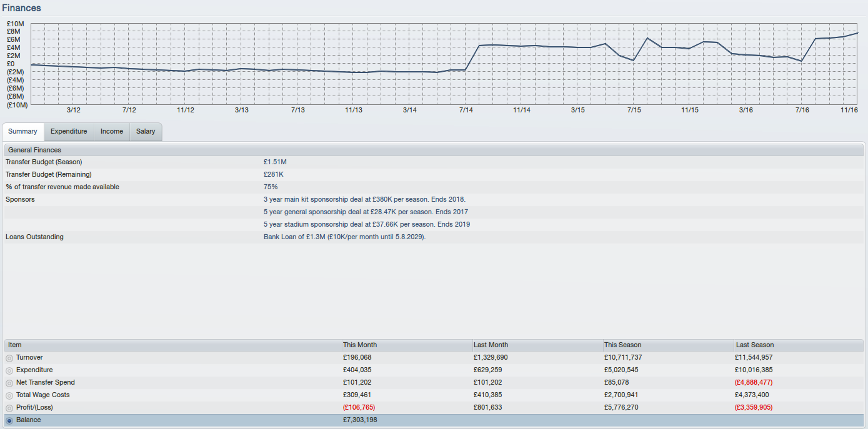Click the Bank Loan of £1.3M entry

344,237
